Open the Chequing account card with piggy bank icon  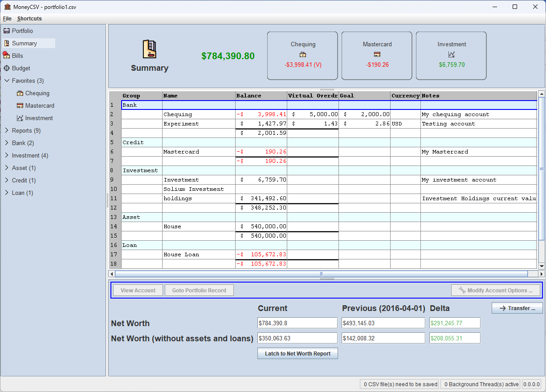tap(302, 55)
